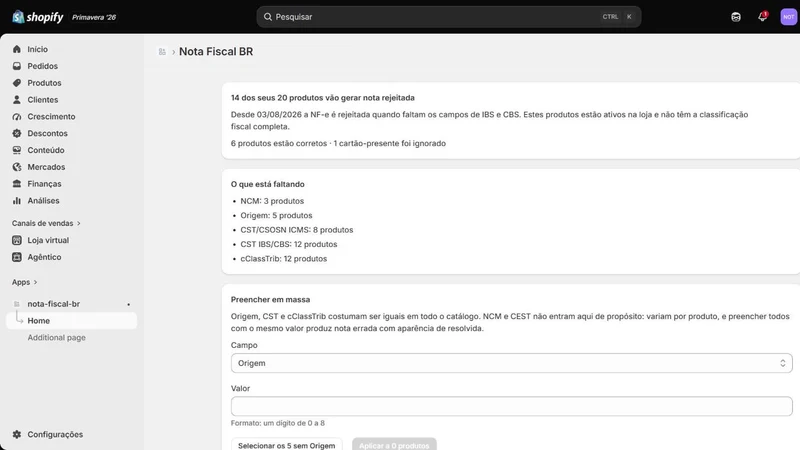The image size is (800, 450).
Task: Click 'Formato: um dígito de 0 a 8' hint
Action: click(x=278, y=423)
